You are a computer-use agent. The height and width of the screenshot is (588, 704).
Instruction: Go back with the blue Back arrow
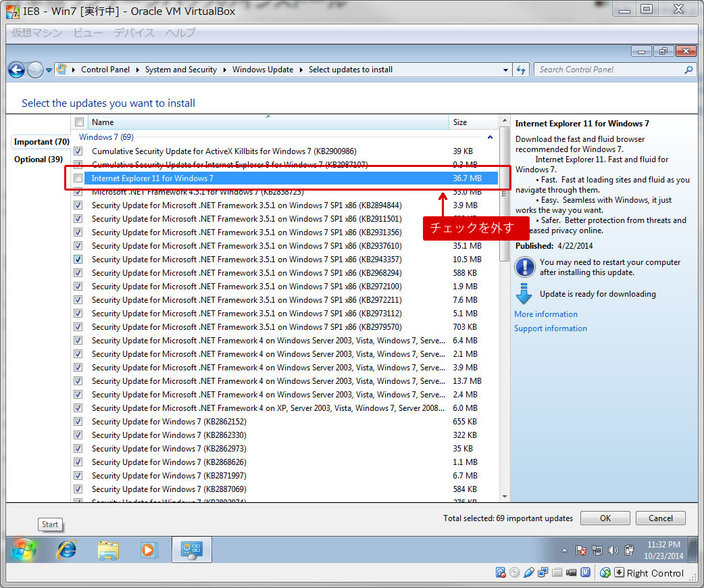pos(16,70)
